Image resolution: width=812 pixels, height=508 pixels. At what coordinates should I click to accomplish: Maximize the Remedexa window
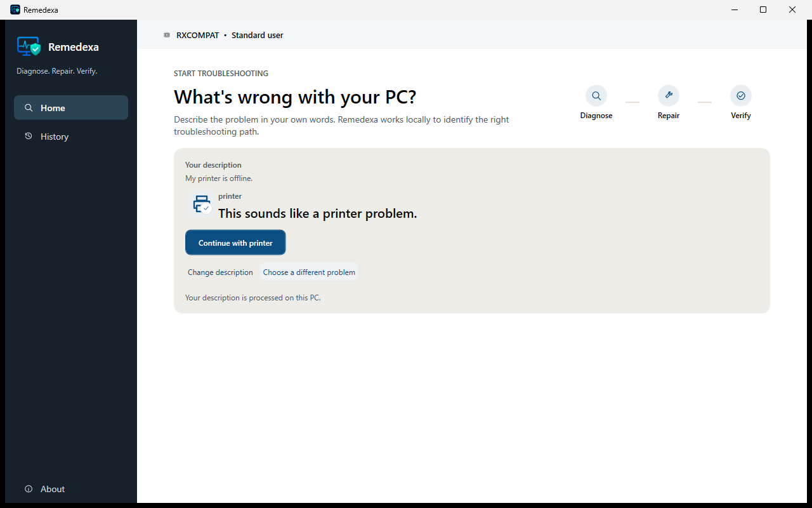763,10
